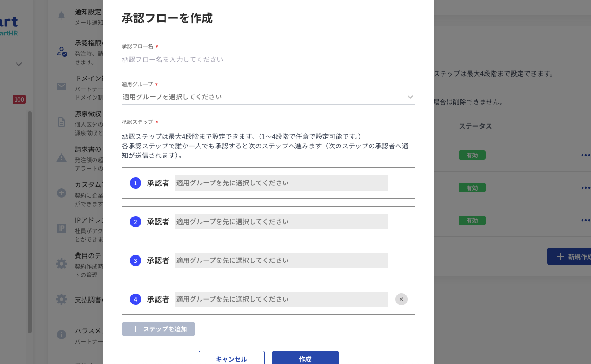Open three-dots menu in first status row
The width and height of the screenshot is (591, 364).
click(585, 155)
